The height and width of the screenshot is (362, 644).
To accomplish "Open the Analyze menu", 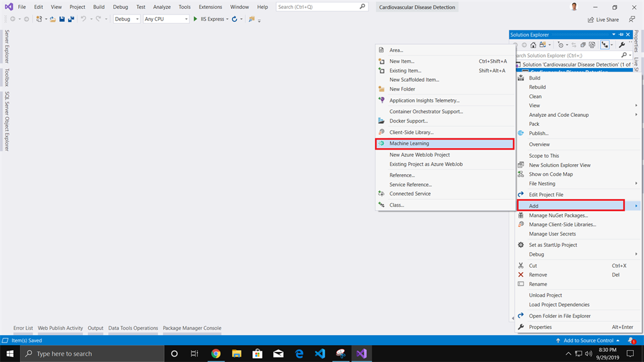I will tap(162, 7).
